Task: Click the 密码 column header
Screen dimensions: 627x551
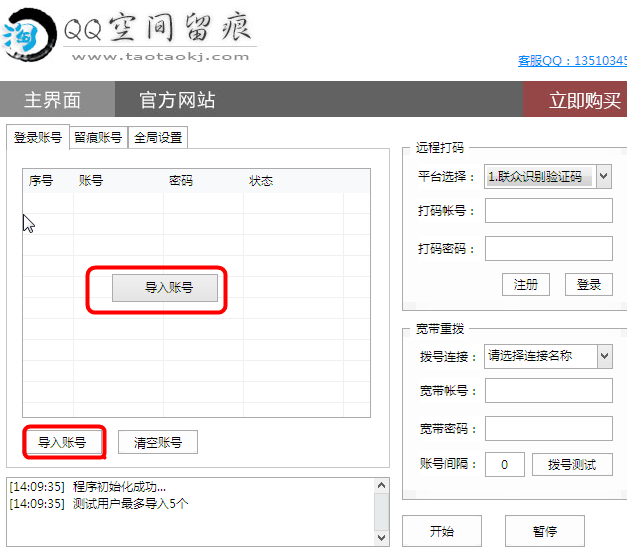Action: (181, 181)
